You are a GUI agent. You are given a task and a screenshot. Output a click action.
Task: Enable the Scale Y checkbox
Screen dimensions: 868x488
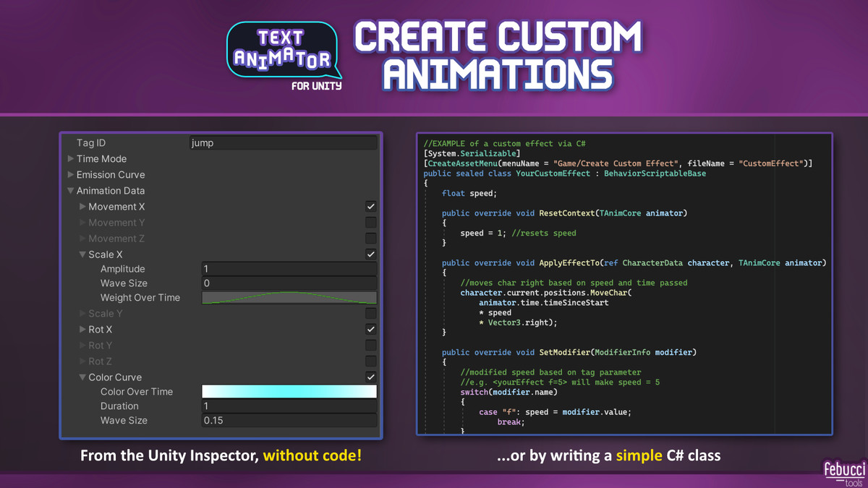click(370, 314)
